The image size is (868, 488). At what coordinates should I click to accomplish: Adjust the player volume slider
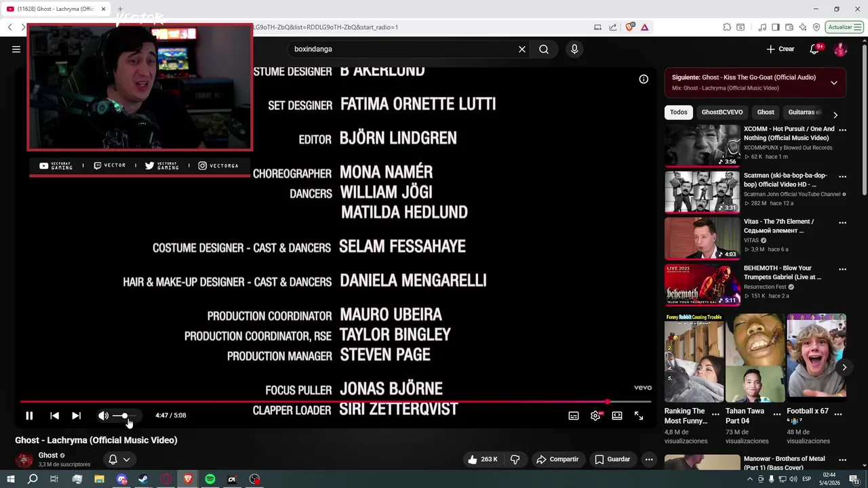tap(125, 415)
